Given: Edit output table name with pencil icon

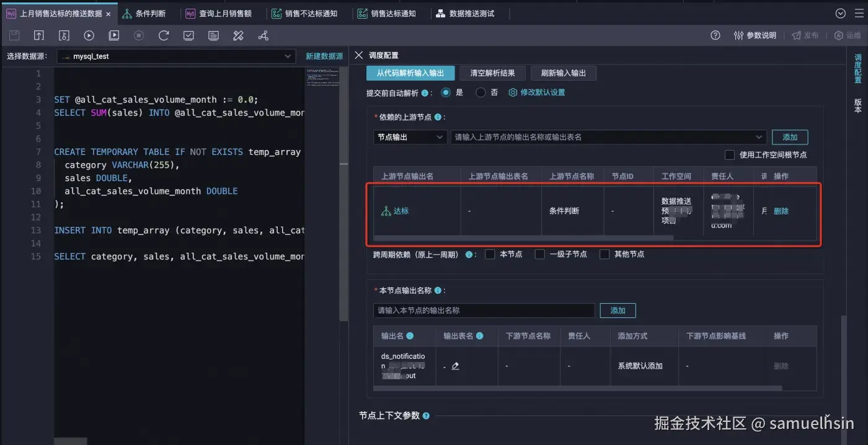Looking at the screenshot, I should coord(456,366).
